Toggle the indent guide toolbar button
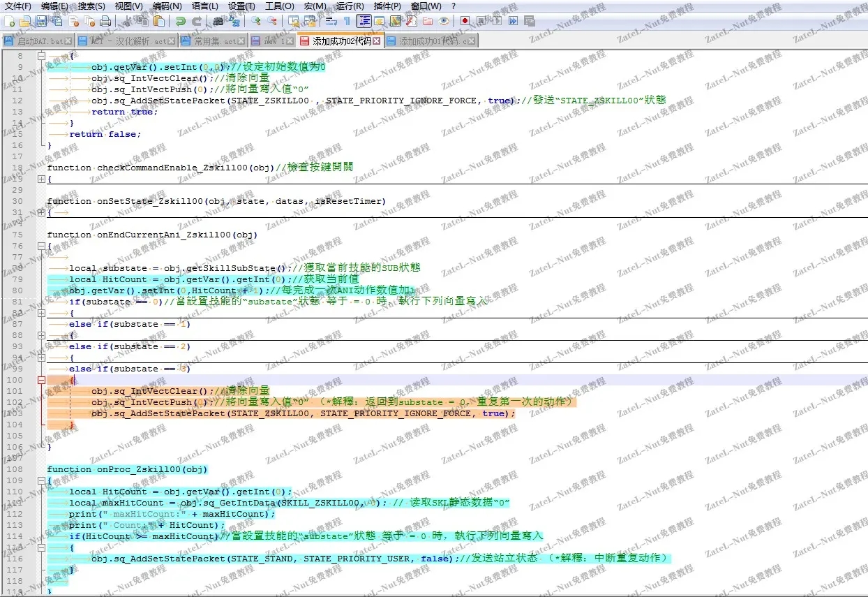Viewport: 868px width, 597px height. (x=364, y=21)
